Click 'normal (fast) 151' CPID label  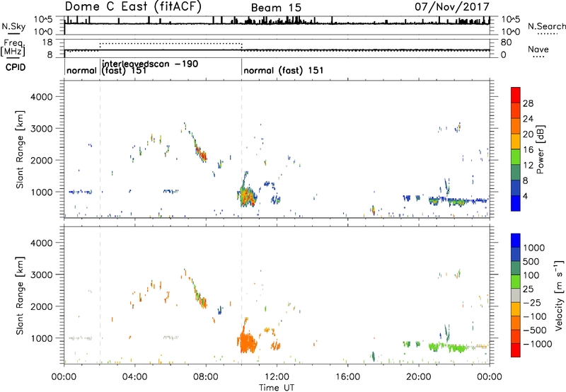tap(284, 70)
